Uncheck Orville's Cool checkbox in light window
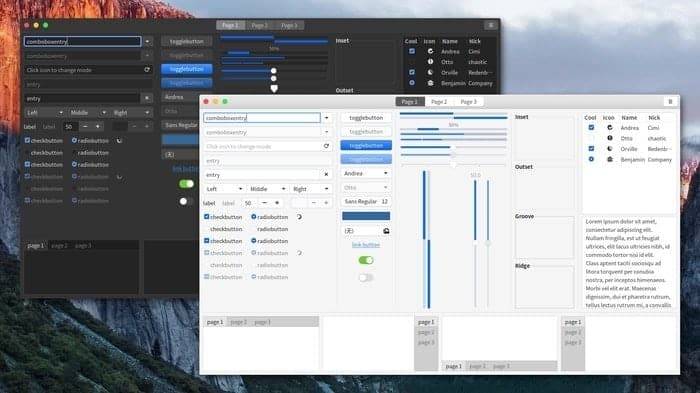The height and width of the screenshot is (393, 700). (591, 148)
